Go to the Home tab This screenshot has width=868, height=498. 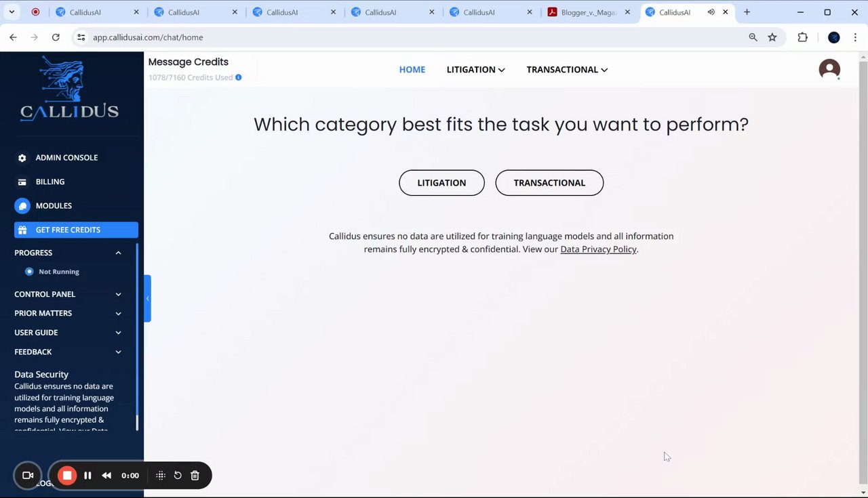tap(412, 70)
